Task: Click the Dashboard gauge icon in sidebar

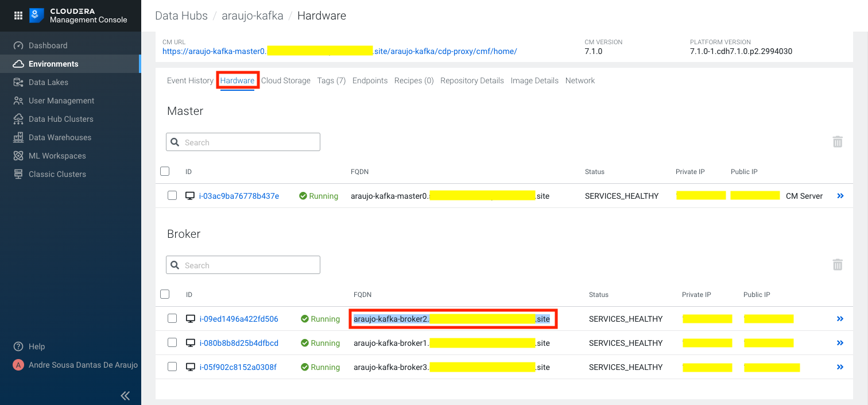Action: click(18, 45)
